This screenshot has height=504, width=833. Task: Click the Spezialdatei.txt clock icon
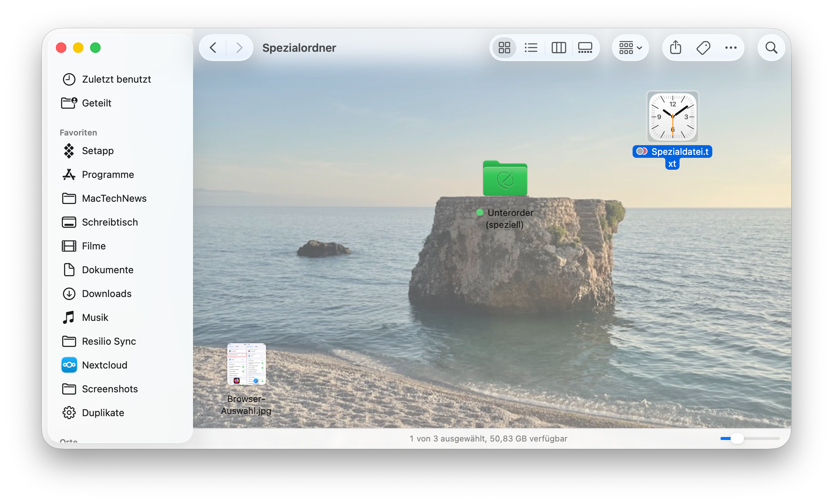[x=672, y=117]
